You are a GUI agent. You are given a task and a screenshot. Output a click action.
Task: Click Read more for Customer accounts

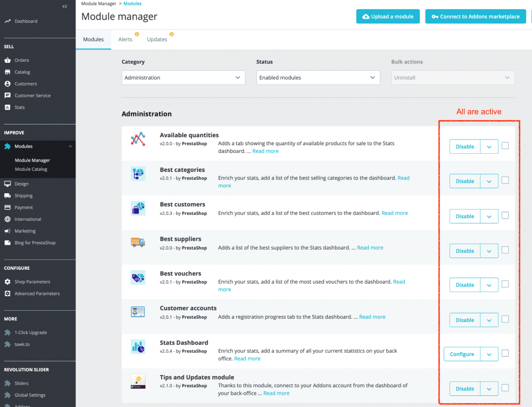click(372, 317)
